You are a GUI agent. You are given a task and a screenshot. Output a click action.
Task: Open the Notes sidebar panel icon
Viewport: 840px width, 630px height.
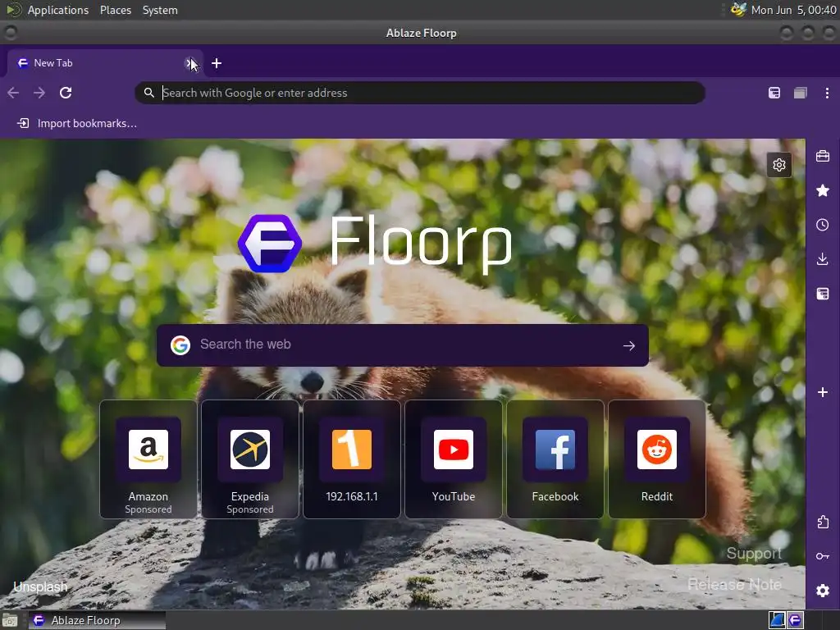coord(822,294)
